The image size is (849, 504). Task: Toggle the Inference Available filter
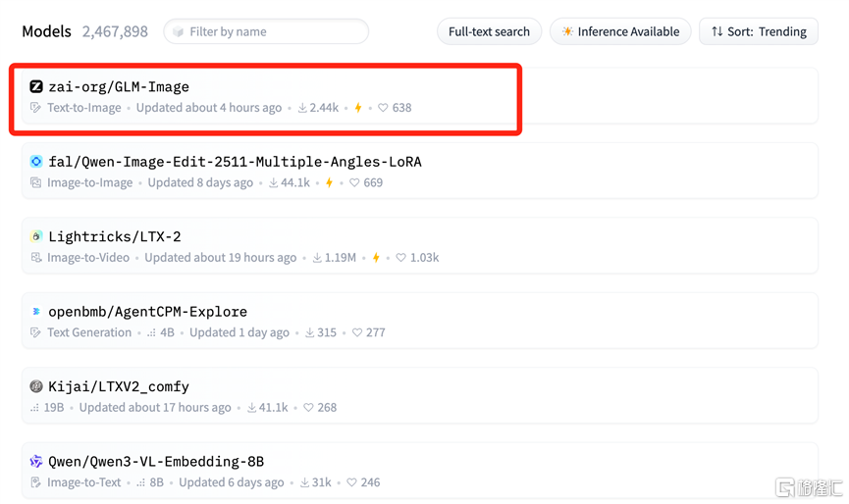(x=620, y=32)
